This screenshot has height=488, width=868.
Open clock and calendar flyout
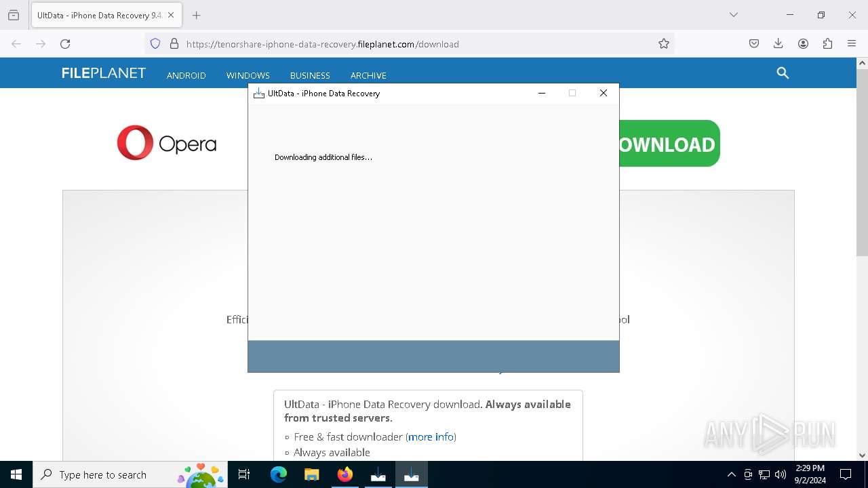(810, 474)
